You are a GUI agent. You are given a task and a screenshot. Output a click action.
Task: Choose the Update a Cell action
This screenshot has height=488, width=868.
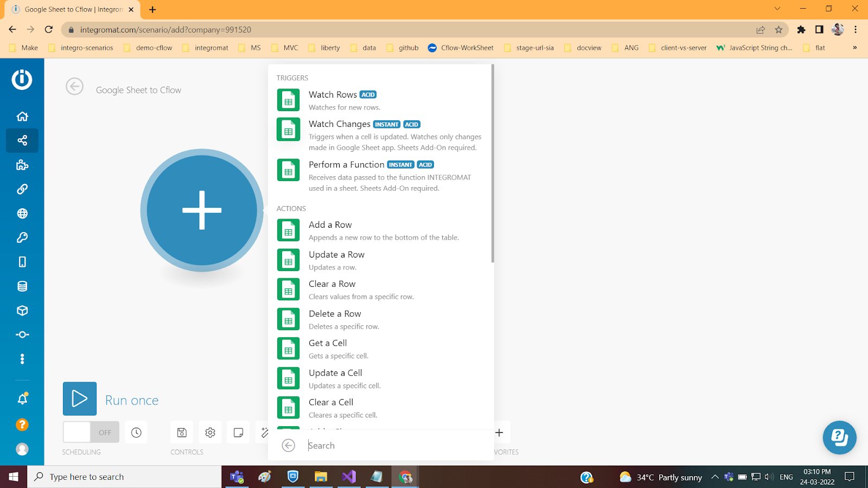point(380,378)
